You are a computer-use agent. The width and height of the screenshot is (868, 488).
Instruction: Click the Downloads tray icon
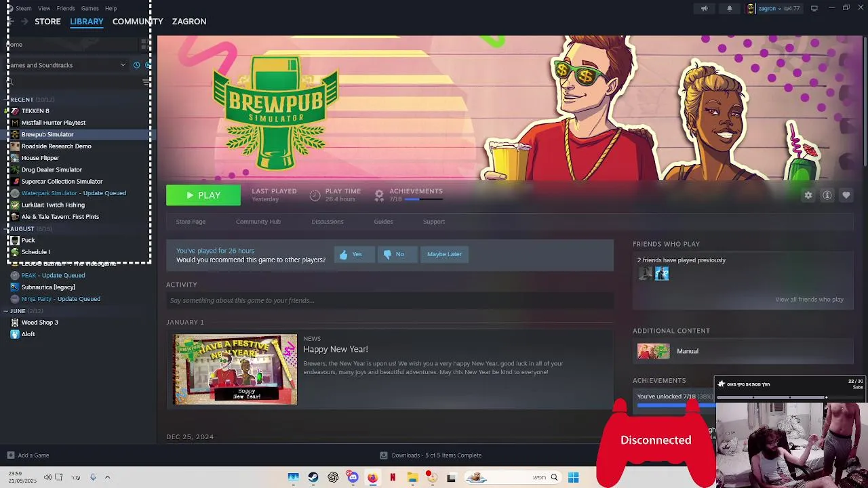point(384,455)
